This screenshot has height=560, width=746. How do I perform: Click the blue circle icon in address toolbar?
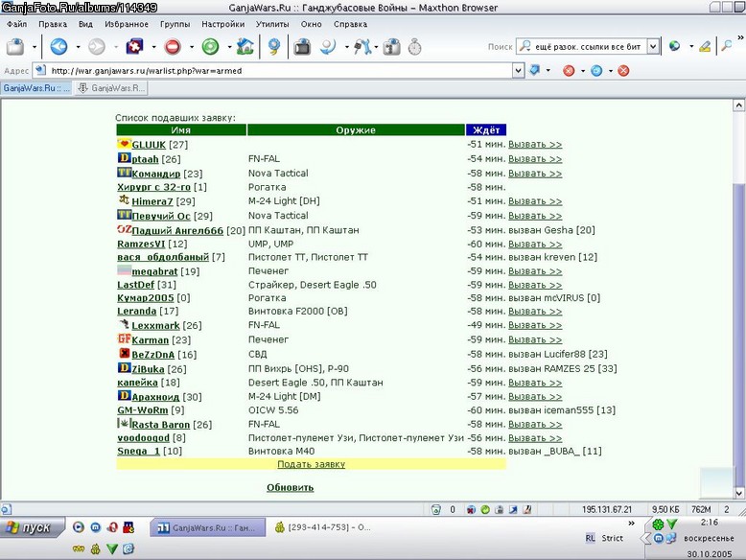(596, 71)
